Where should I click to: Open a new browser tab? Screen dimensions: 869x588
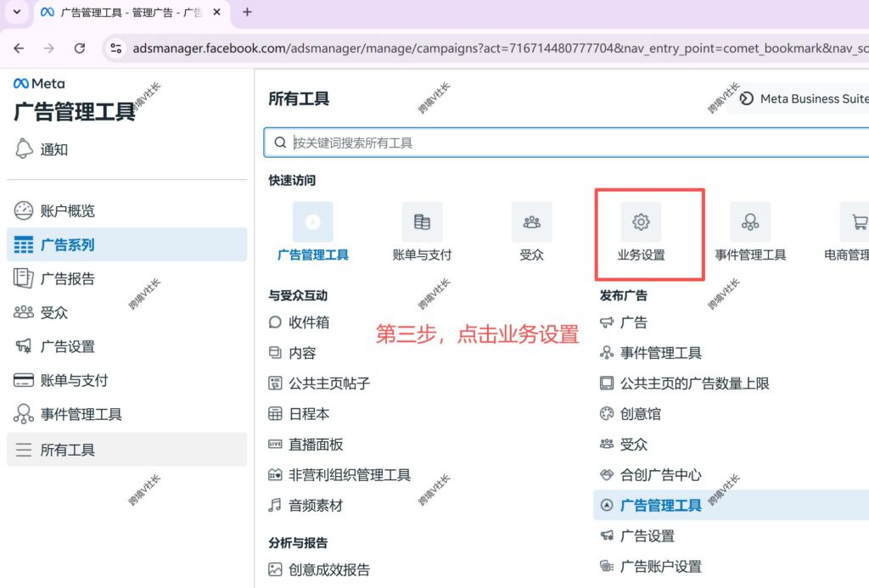[247, 12]
